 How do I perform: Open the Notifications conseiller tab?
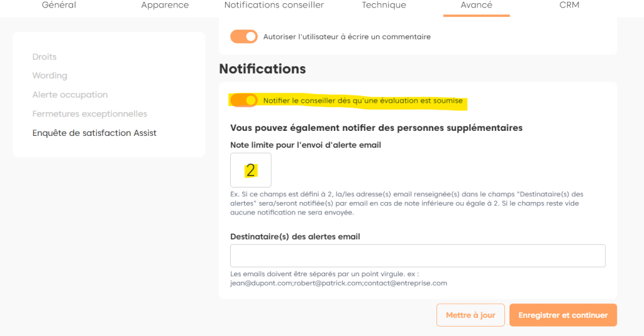point(274,5)
